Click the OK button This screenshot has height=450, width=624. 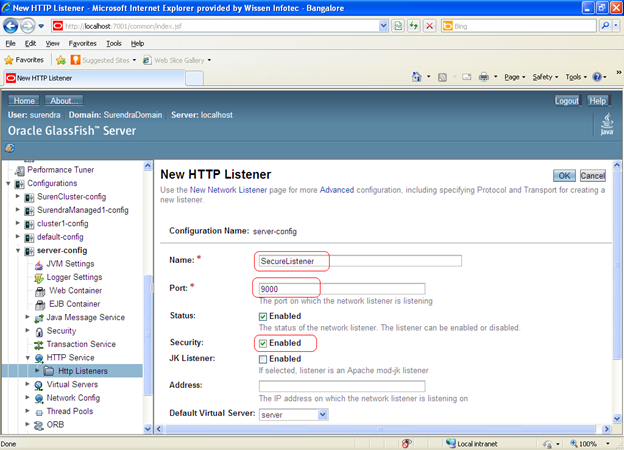pos(564,175)
